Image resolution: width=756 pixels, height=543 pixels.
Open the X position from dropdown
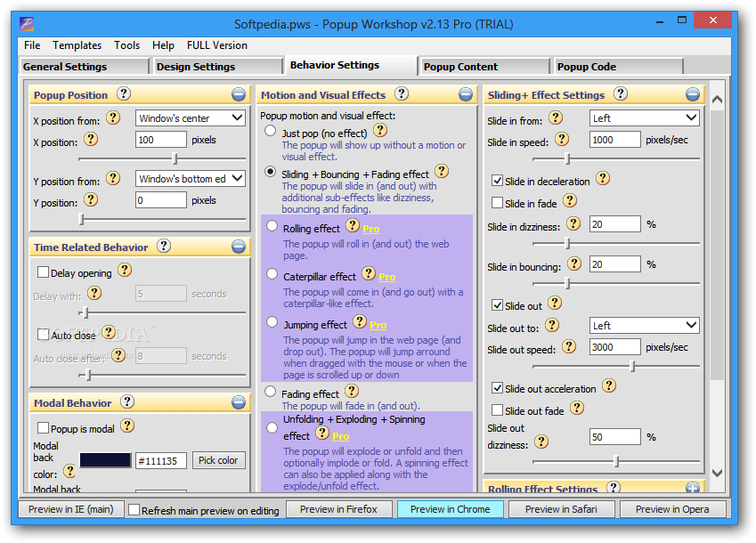tap(191, 118)
